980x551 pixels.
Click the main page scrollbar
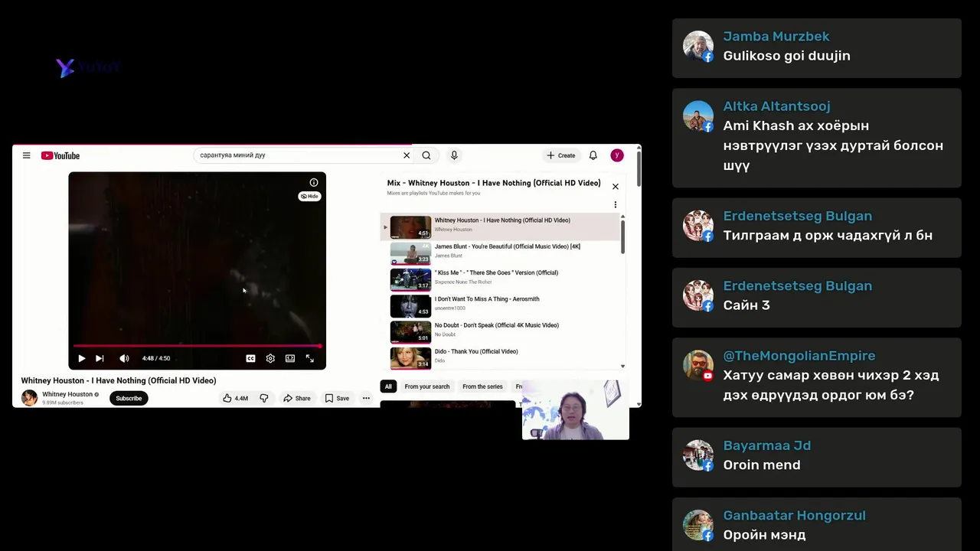pos(639,168)
